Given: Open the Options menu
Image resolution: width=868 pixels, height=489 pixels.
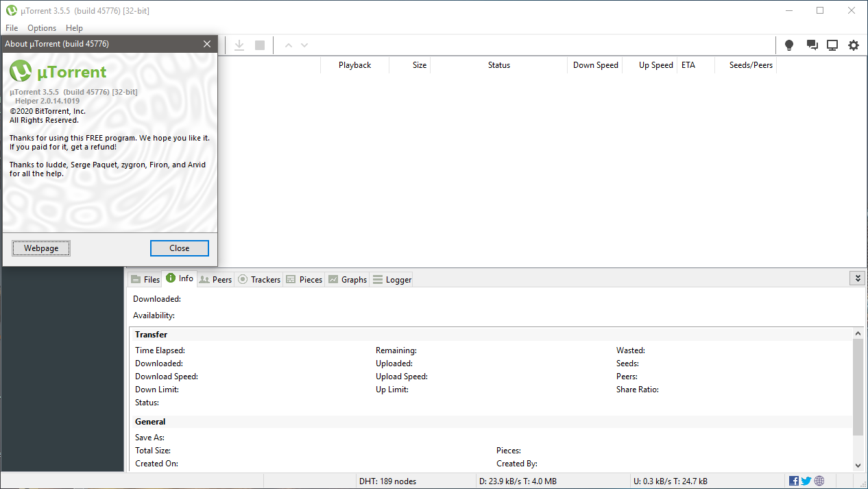Looking at the screenshot, I should click(x=42, y=28).
